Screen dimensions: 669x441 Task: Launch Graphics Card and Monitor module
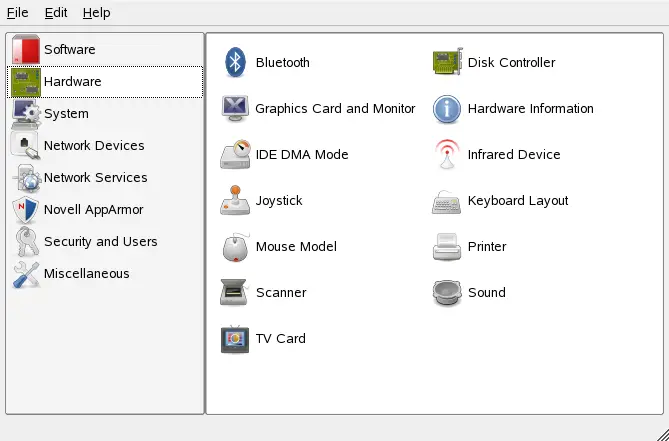(x=235, y=108)
